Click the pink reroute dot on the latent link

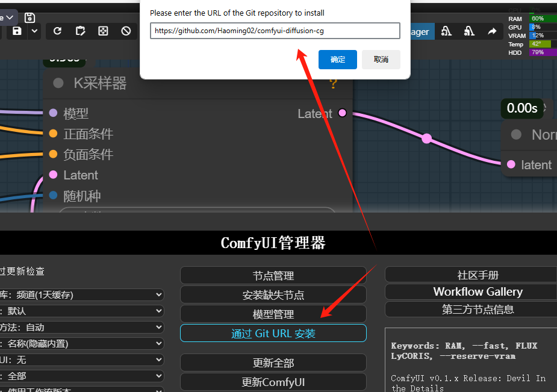pos(426,138)
